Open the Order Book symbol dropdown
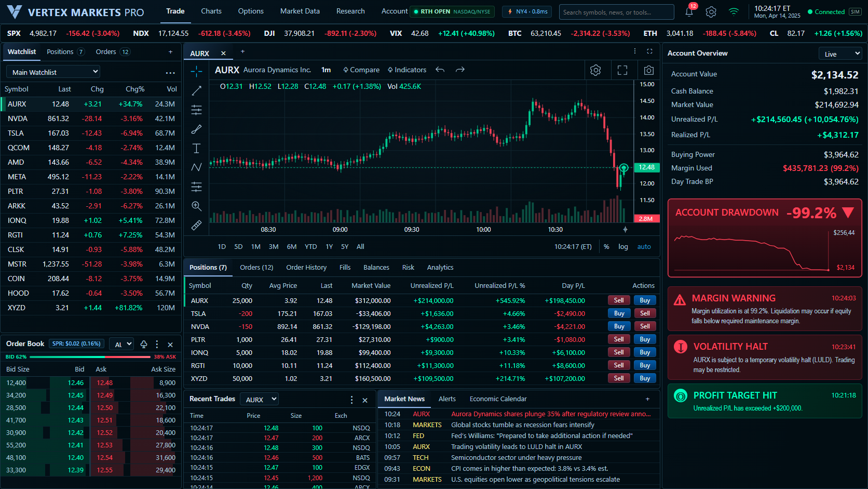This screenshot has height=489, width=868. 121,344
